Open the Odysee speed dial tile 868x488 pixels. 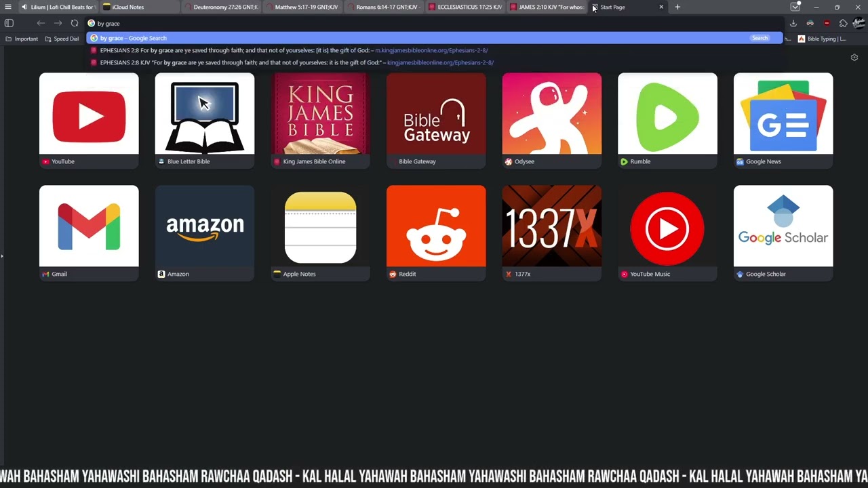click(551, 121)
